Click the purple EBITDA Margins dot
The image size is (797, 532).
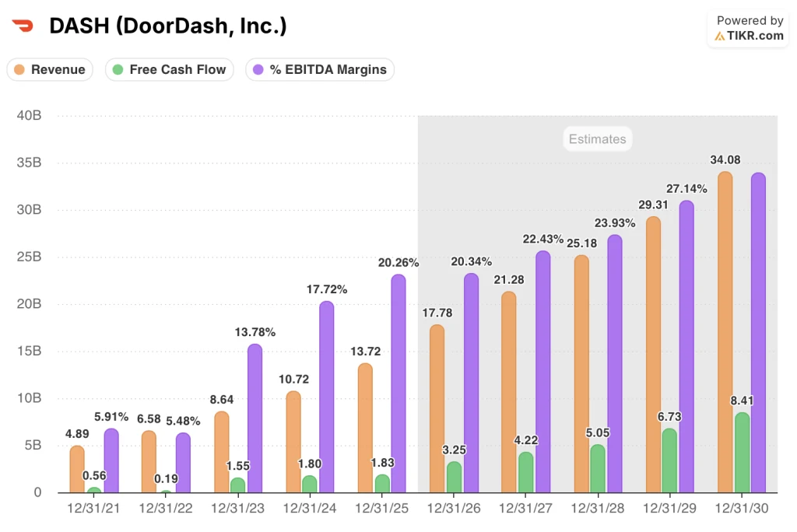pos(258,70)
